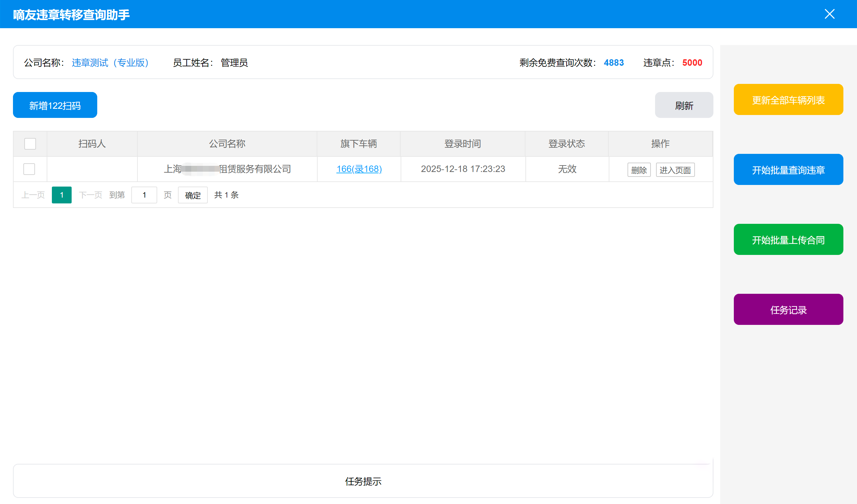Click 确定 to jump to the entered page

click(193, 195)
